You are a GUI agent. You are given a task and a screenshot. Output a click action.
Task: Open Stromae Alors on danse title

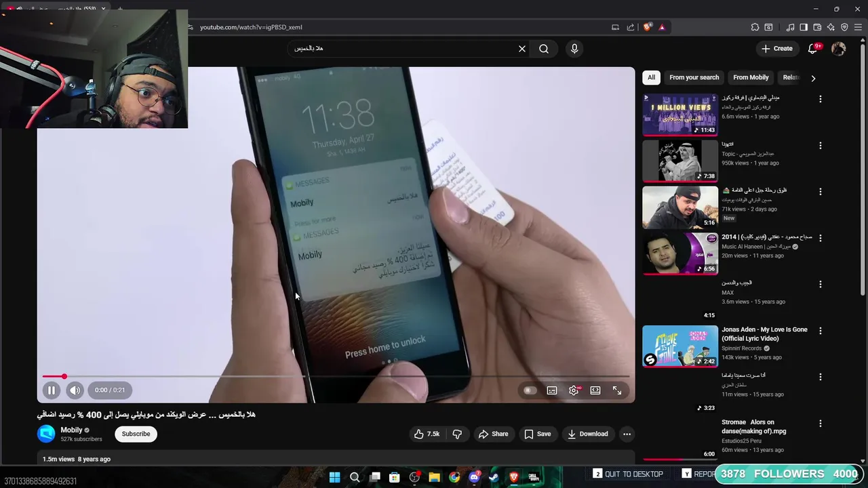click(x=754, y=426)
